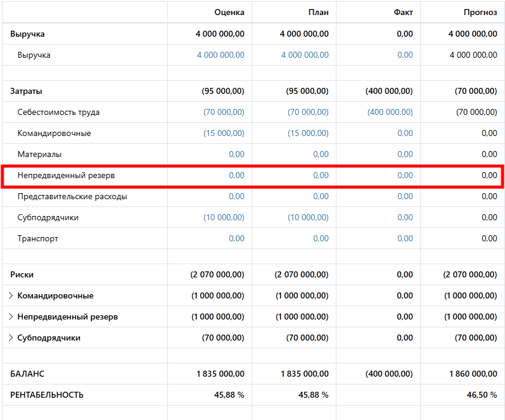Image resolution: width=505 pixels, height=420 pixels.
Task: Open Материалы Оценка 0,00 link
Action: [x=237, y=154]
